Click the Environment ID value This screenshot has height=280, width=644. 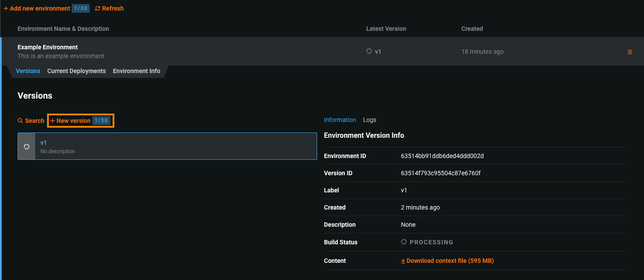pos(442,156)
